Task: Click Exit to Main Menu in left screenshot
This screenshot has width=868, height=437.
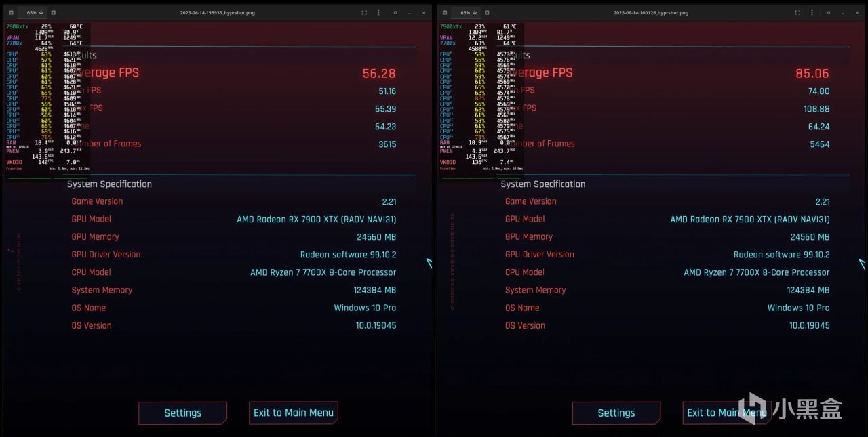Action: coord(294,413)
